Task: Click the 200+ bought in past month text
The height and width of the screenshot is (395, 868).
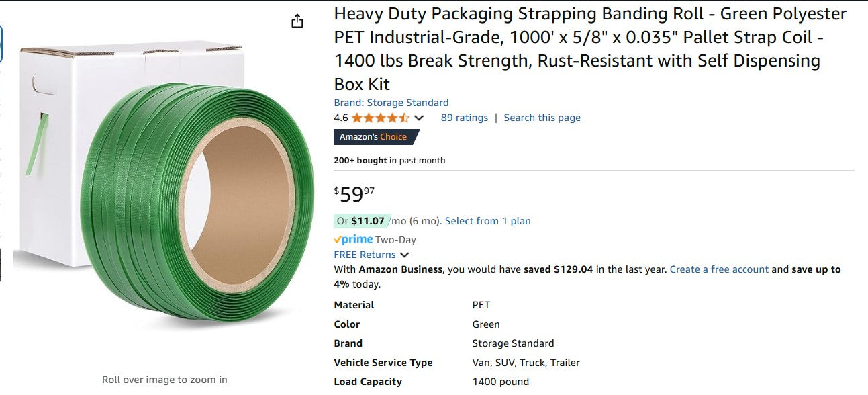Action: [x=389, y=160]
